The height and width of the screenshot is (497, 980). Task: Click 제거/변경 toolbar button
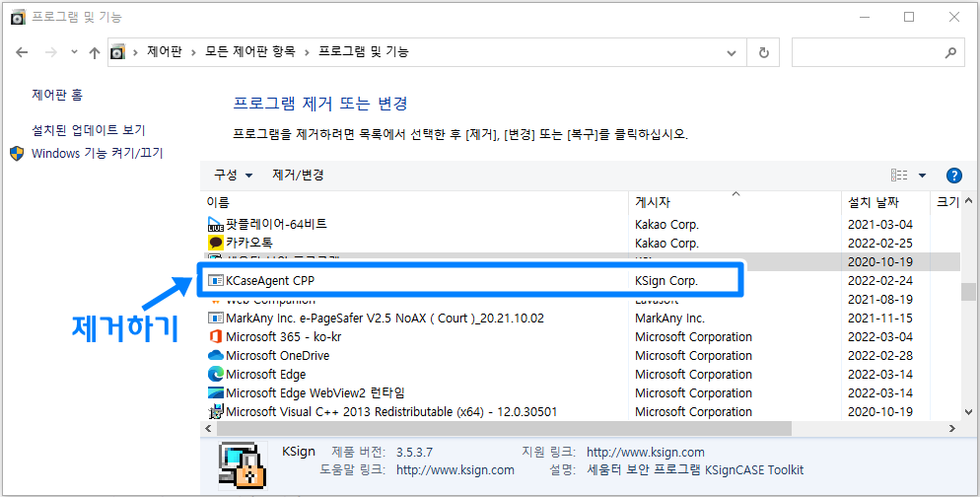coord(298,176)
